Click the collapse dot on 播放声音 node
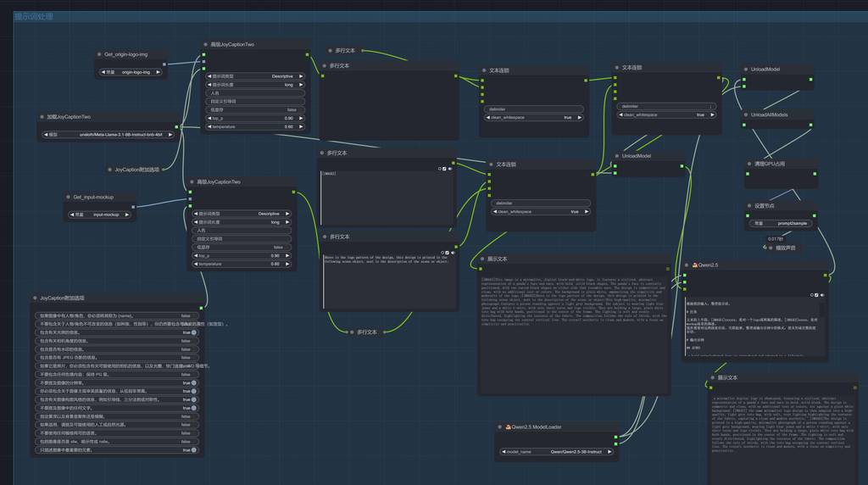 [x=771, y=248]
